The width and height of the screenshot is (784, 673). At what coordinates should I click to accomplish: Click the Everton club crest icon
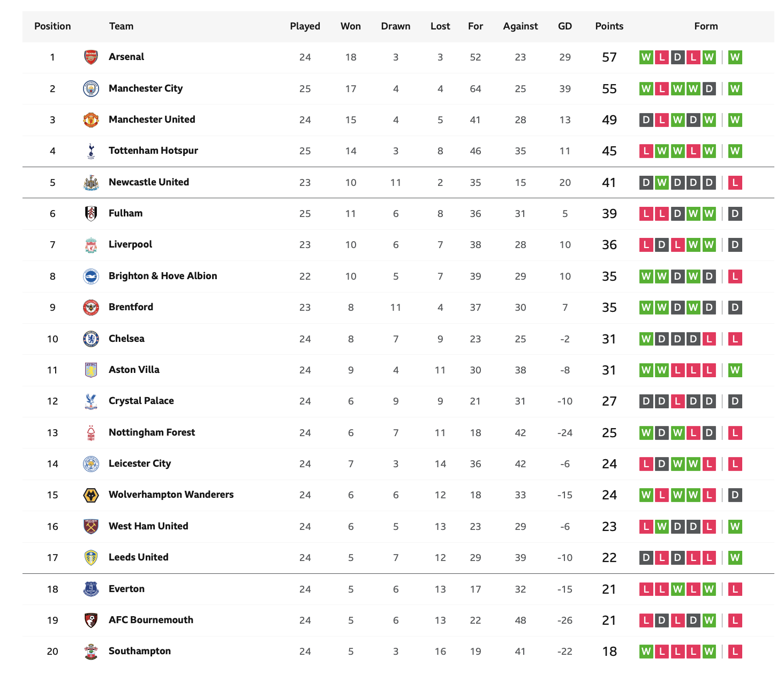point(91,589)
